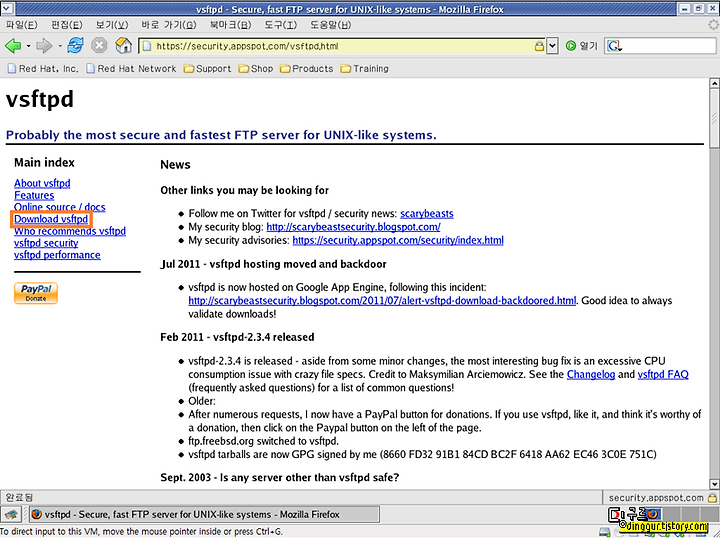Open the 북마크(B) menu
This screenshot has height=538, width=720.
click(230, 25)
